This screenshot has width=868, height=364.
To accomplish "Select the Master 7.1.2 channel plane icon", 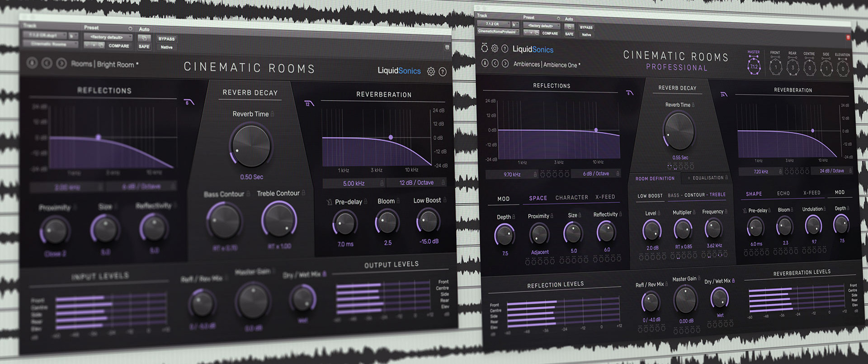I will [754, 66].
